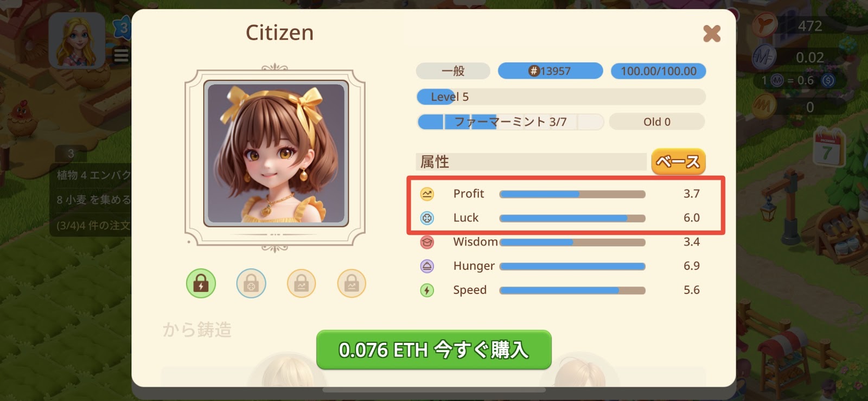
Task: Close the Citizen dialog
Action: tap(712, 34)
